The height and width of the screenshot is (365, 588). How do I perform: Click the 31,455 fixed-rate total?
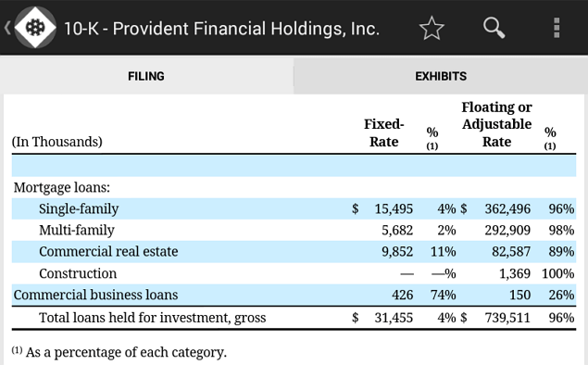[x=394, y=318]
